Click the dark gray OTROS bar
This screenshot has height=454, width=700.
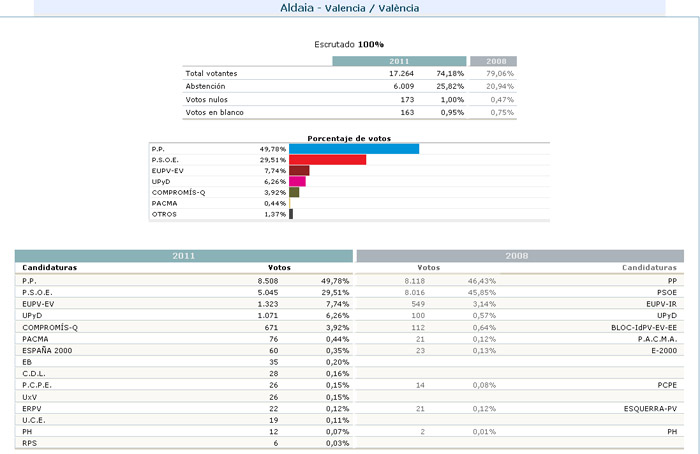pyautogui.click(x=291, y=214)
